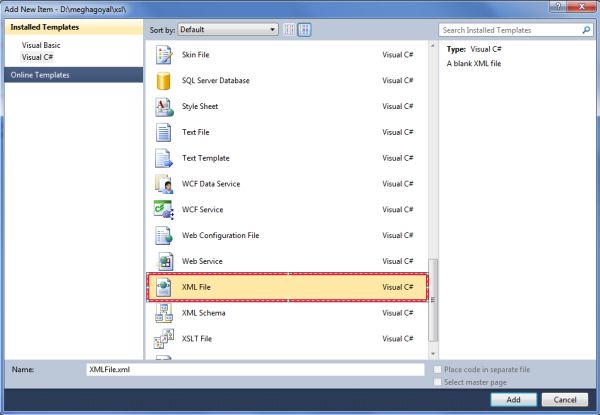Click the Name input field
This screenshot has height=415, width=600.
(x=255, y=369)
